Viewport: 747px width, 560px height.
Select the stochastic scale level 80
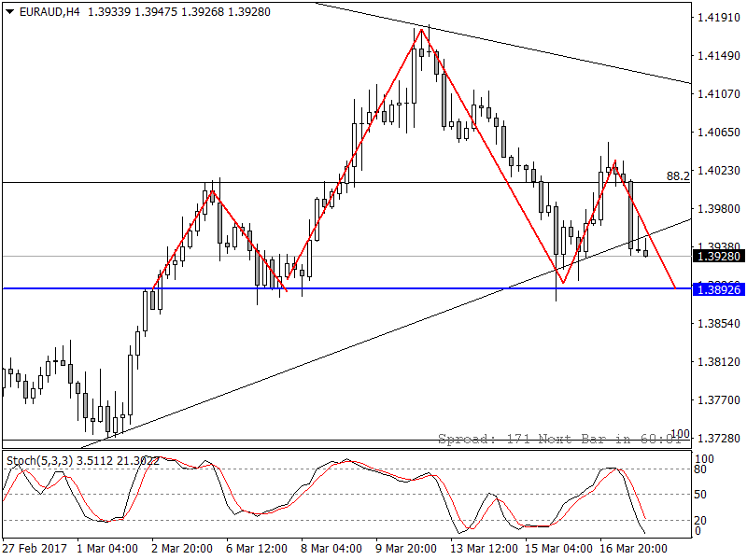coord(701,469)
